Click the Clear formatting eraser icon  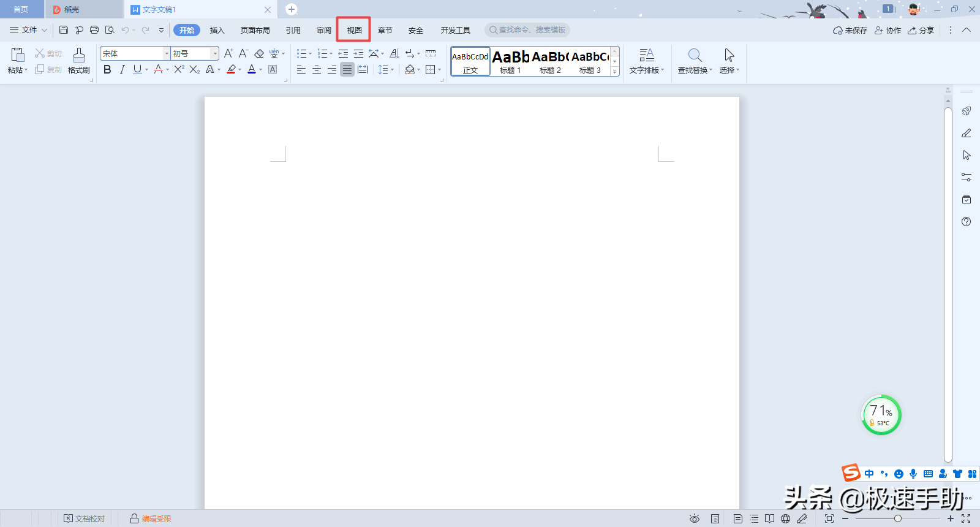[259, 53]
